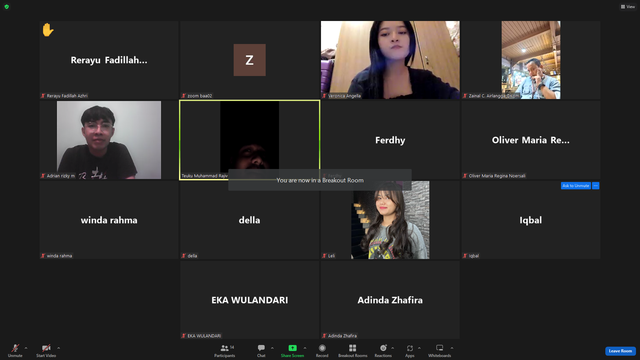
Task: Click muted mic icon beside Zainal C. Airlangga
Action: click(x=465, y=96)
